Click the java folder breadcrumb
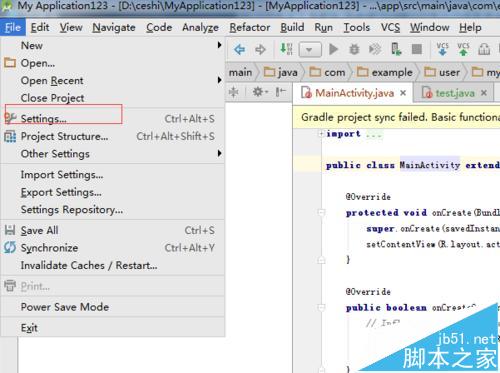The height and width of the screenshot is (373, 500). pyautogui.click(x=281, y=72)
